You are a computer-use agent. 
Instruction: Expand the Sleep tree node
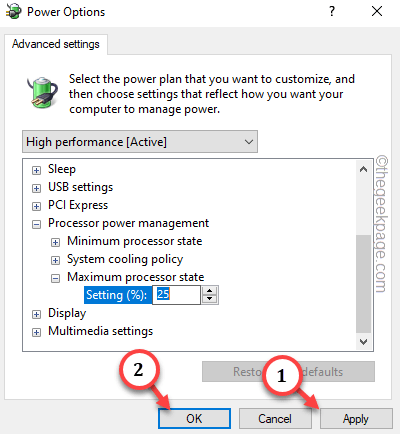click(x=36, y=170)
